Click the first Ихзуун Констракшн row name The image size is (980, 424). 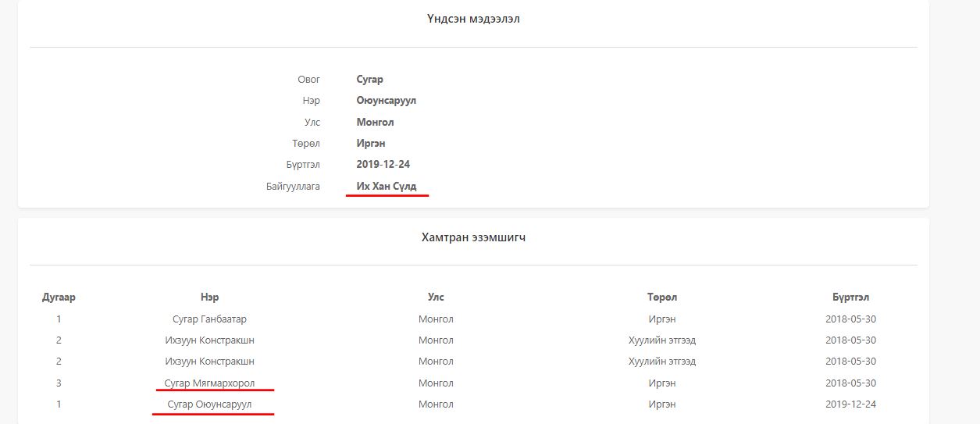[x=209, y=340]
